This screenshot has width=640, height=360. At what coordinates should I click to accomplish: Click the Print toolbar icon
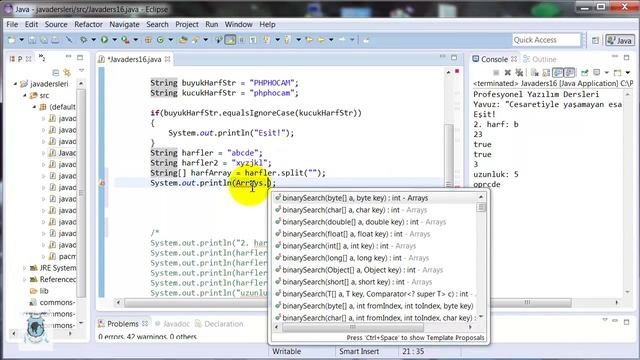pyautogui.click(x=55, y=40)
